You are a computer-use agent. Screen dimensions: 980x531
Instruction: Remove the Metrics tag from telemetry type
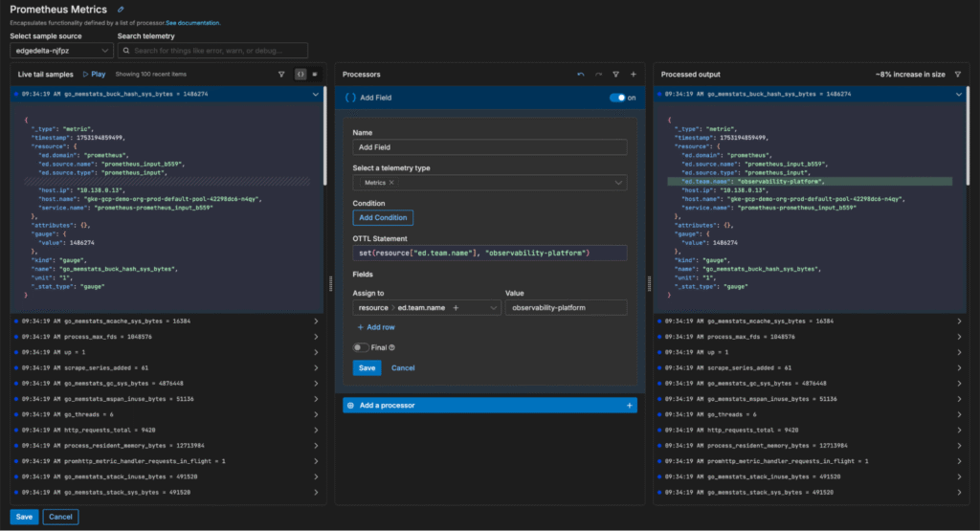[392, 182]
